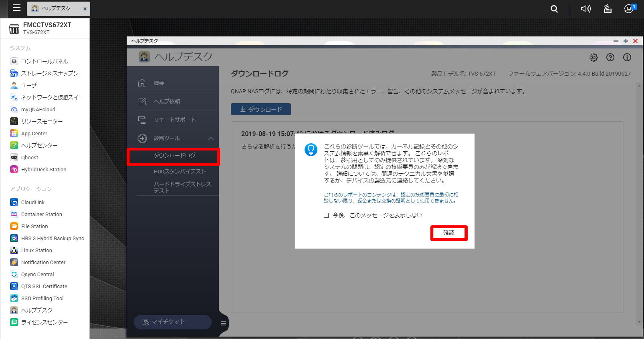Image resolution: width=644 pixels, height=339 pixels.
Task: Open ネットワークと仮想スイッチ icon
Action: pyautogui.click(x=14, y=97)
